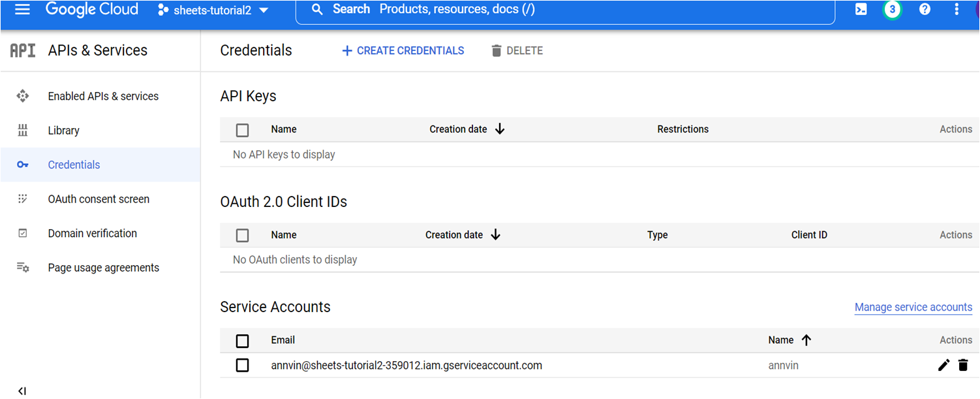Click the Library icon in sidebar

pos(23,131)
